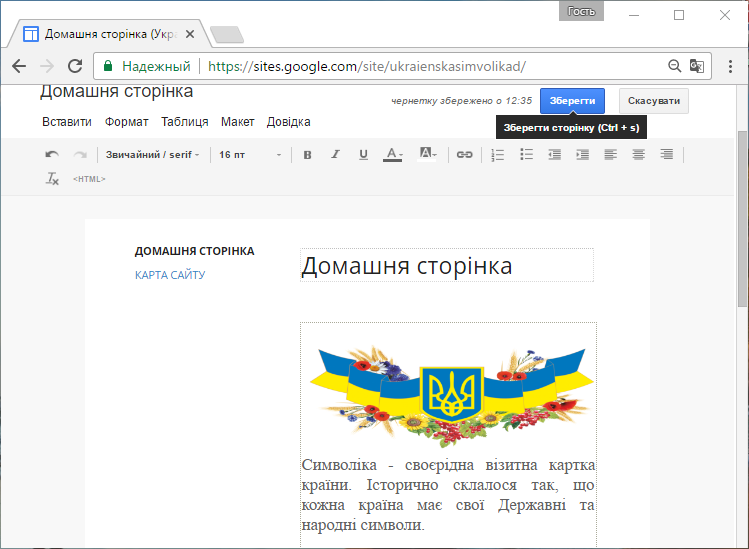749x549 pixels.
Task: Click the Скасувати button
Action: (654, 101)
